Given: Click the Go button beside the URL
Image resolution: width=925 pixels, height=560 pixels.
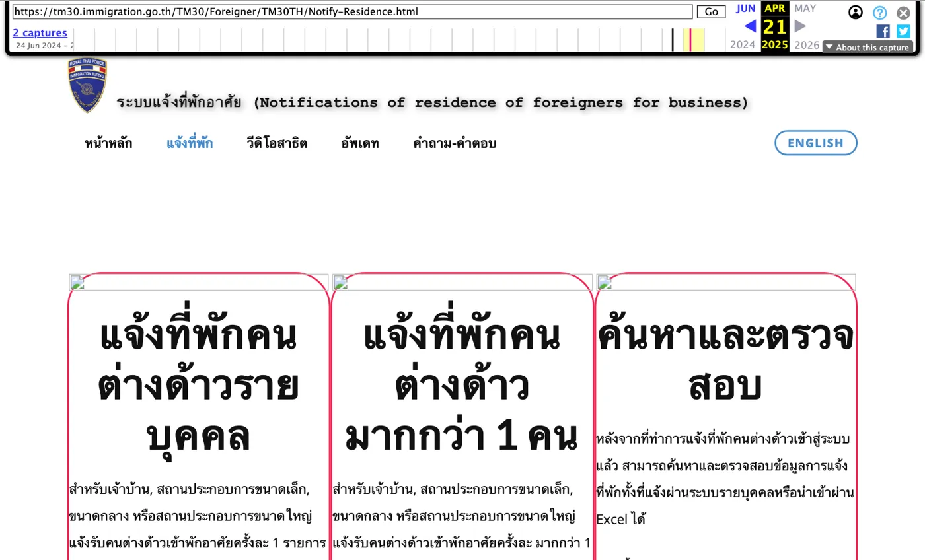Looking at the screenshot, I should pyautogui.click(x=712, y=12).
